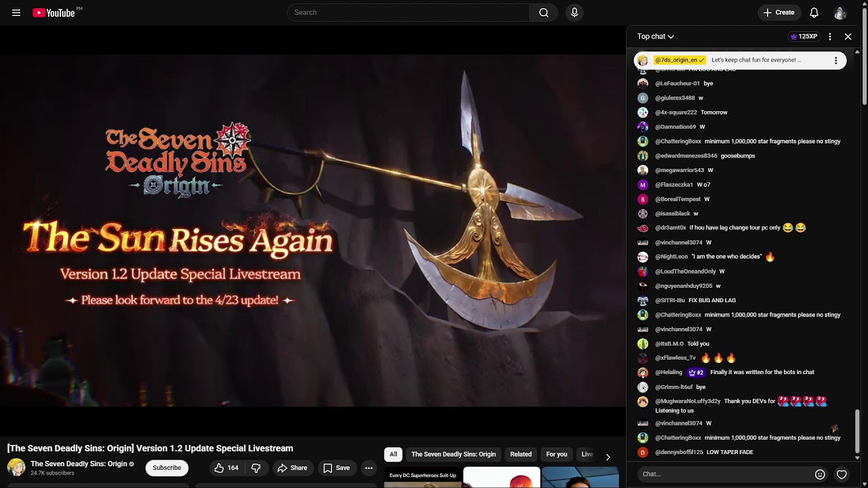Click @nguyenanhduy9205's chat message
This screenshot has width=868, height=488.
pyautogui.click(x=718, y=286)
